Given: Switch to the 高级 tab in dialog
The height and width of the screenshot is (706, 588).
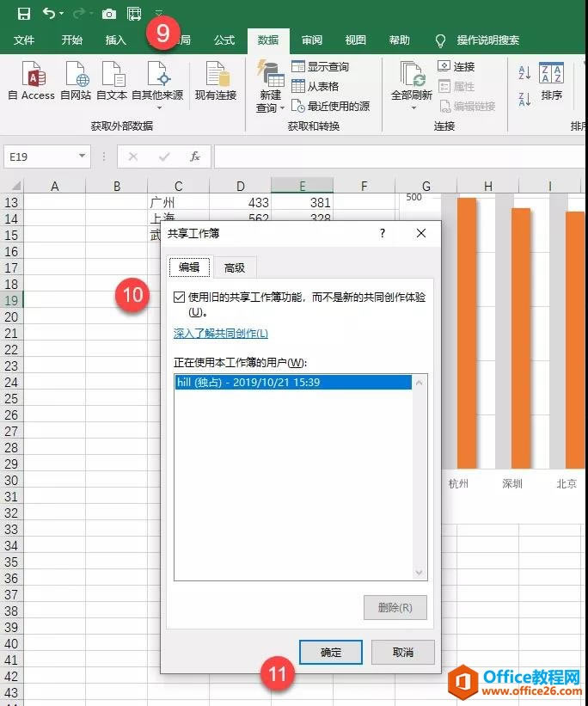Looking at the screenshot, I should coord(235,268).
